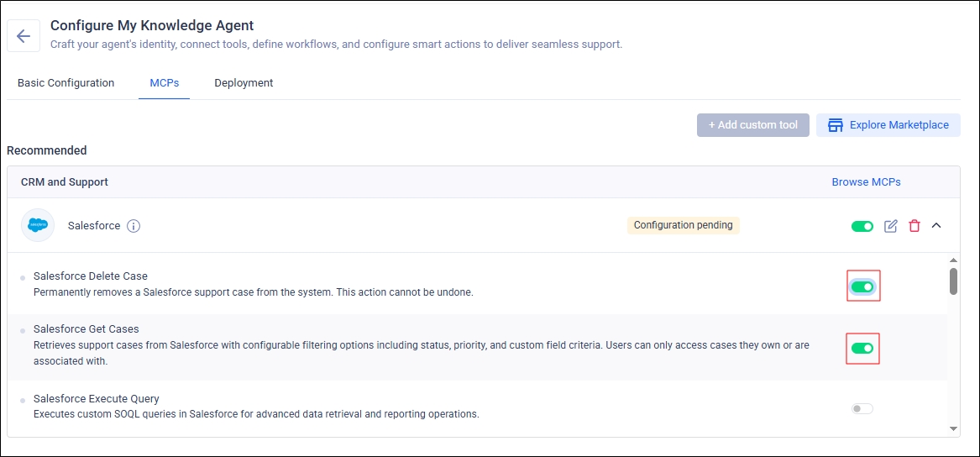Switch to the Basic Configuration tab
This screenshot has width=980, height=457.
point(66,83)
